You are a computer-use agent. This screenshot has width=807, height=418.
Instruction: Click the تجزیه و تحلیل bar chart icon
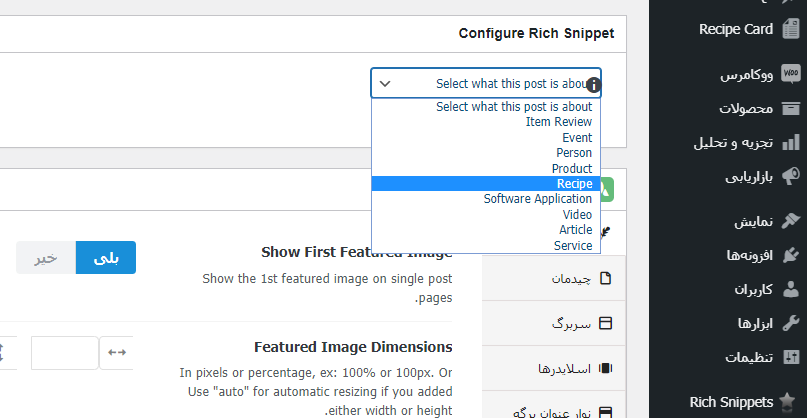(791, 142)
